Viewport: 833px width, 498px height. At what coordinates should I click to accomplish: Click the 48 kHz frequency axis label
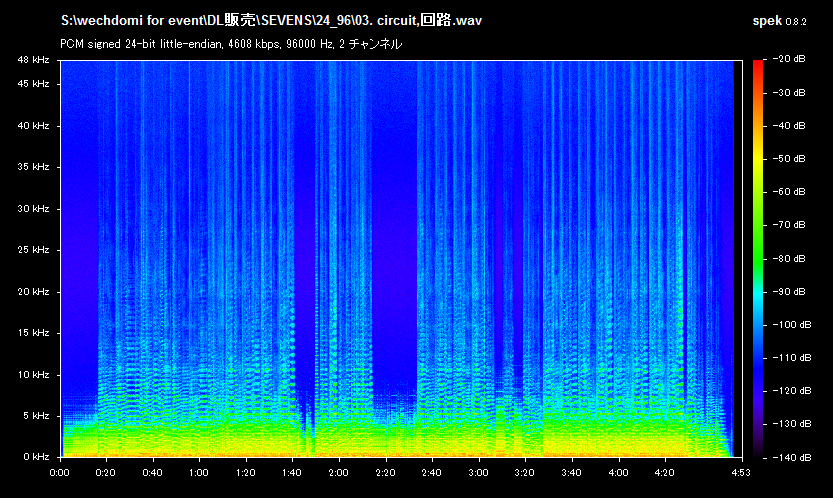pos(33,60)
